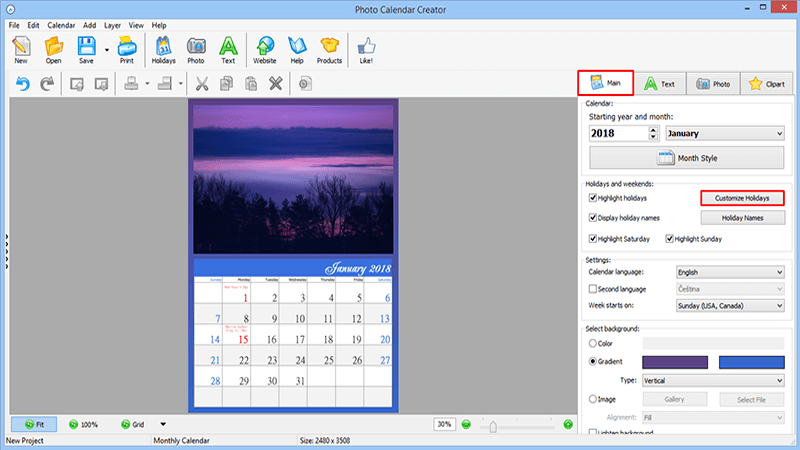Expand the gradient Type Vertical dropdown
Image resolution: width=800 pixels, height=450 pixels.
coord(711,380)
